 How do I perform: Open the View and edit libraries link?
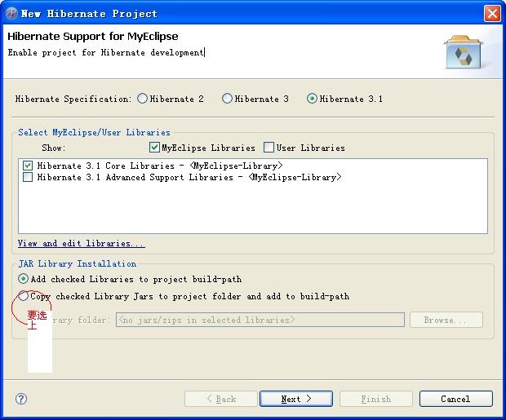(x=82, y=243)
